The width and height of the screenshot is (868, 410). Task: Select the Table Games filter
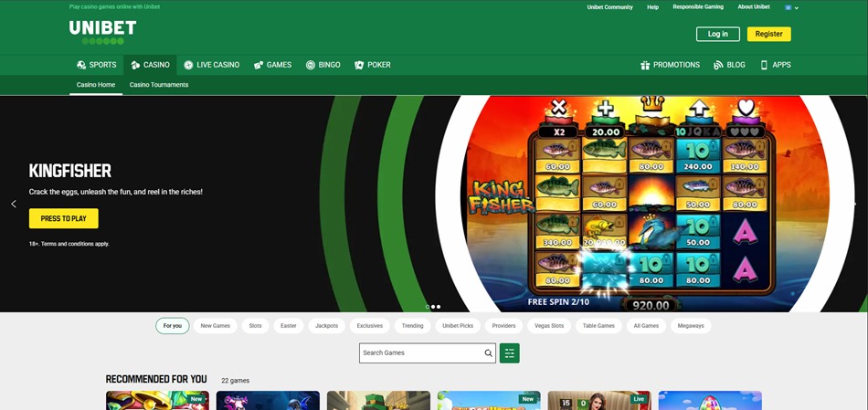click(x=599, y=326)
